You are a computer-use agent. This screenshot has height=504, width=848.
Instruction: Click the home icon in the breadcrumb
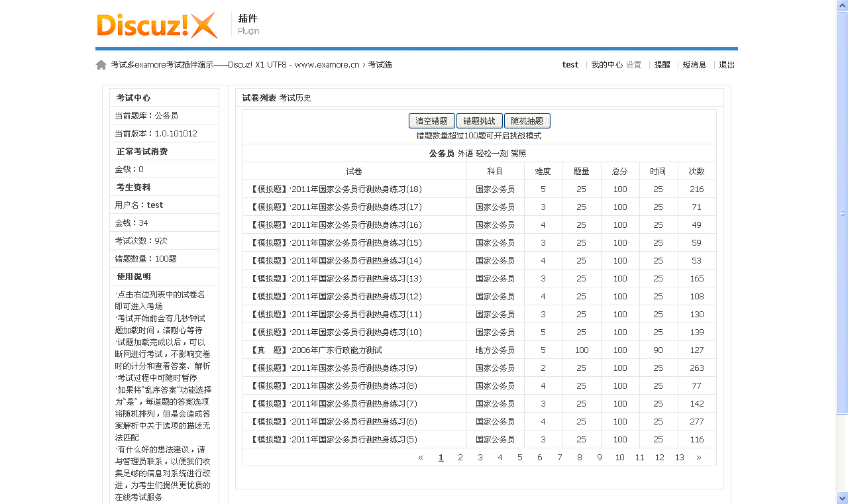point(101,64)
